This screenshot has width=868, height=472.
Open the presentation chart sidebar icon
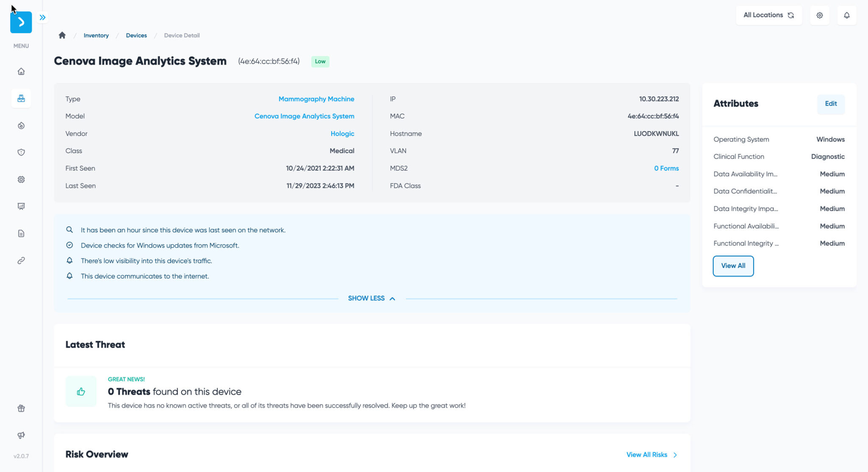[x=21, y=206]
